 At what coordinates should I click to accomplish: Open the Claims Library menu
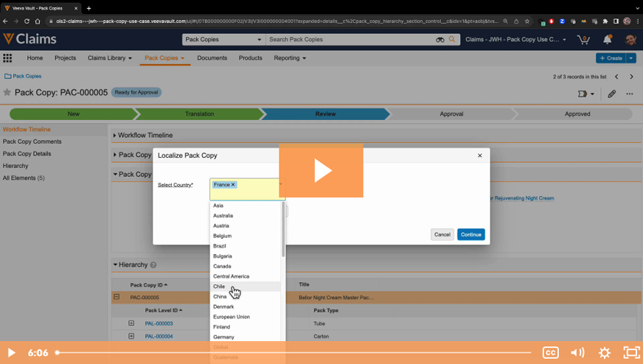coord(109,58)
